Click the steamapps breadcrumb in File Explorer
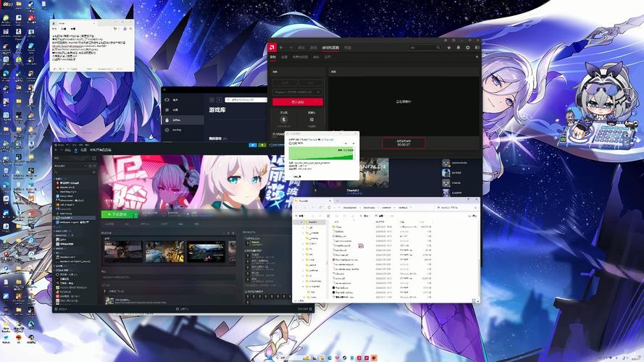 point(369,208)
